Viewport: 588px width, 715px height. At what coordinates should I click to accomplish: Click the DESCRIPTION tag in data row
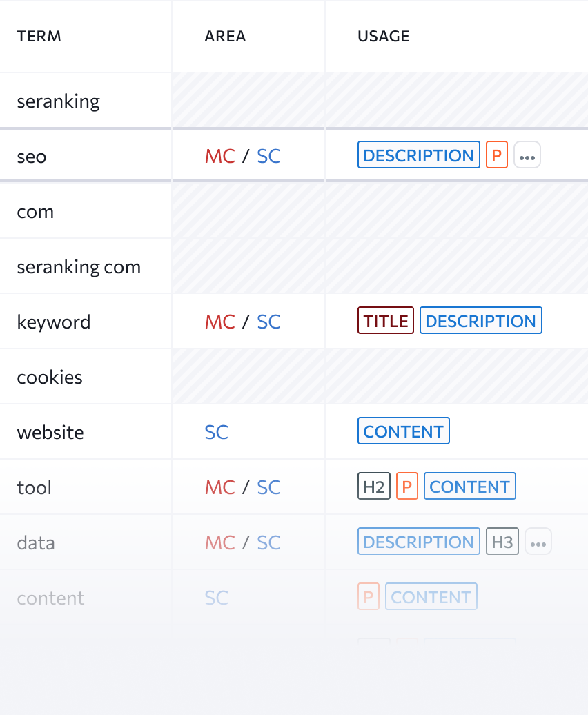(418, 541)
